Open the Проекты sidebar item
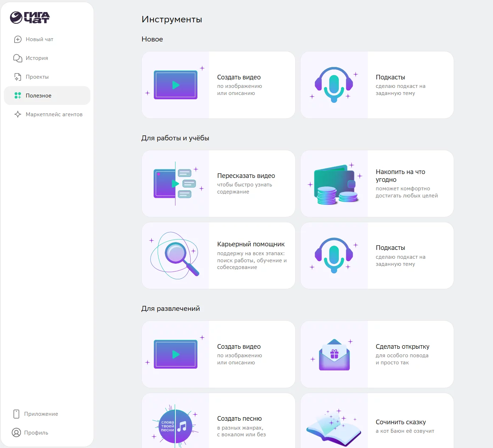Image resolution: width=493 pixels, height=448 pixels. [x=37, y=77]
